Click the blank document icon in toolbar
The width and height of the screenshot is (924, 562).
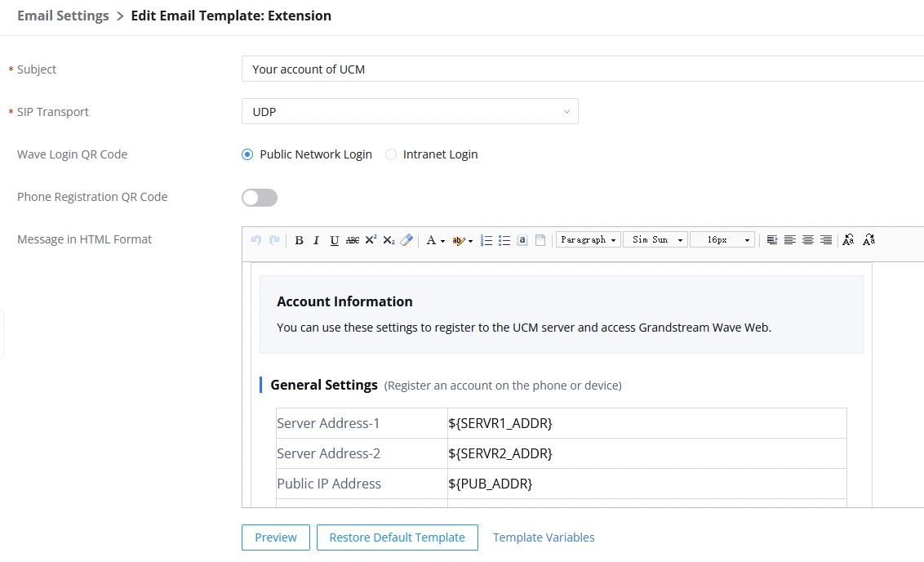(540, 240)
